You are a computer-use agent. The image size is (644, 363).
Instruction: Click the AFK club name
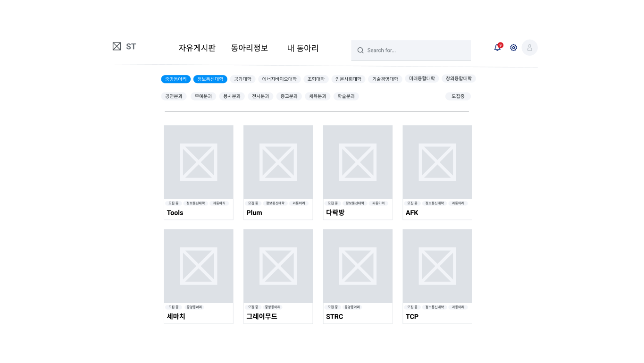[x=412, y=213]
